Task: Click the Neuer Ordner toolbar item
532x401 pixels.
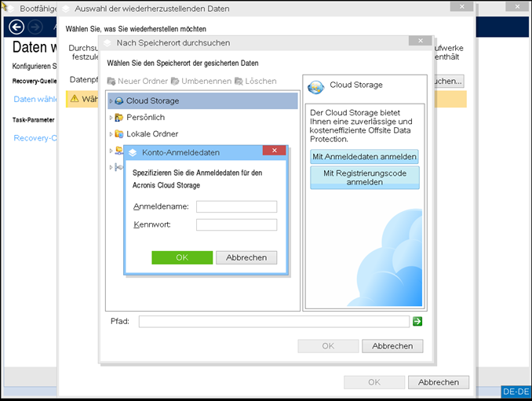Action: tap(137, 81)
